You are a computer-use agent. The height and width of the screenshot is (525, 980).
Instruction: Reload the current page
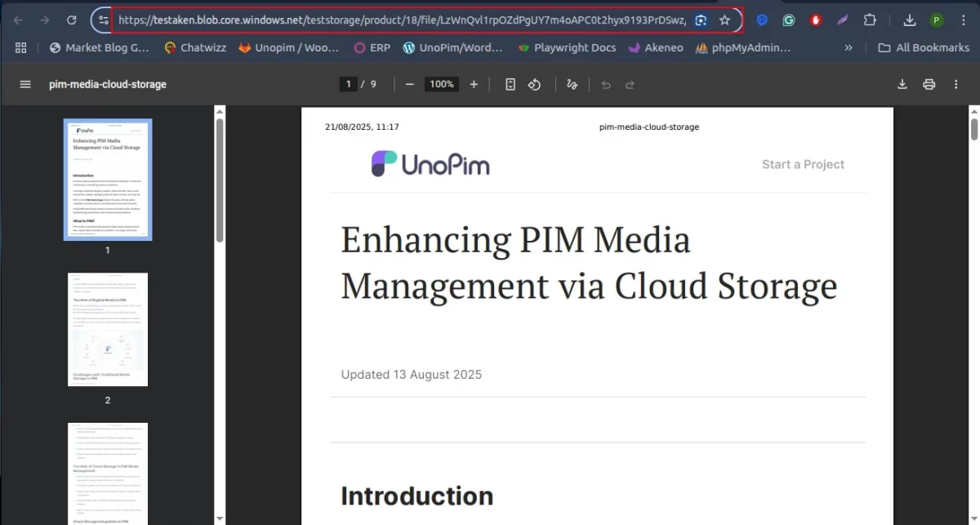click(x=71, y=20)
